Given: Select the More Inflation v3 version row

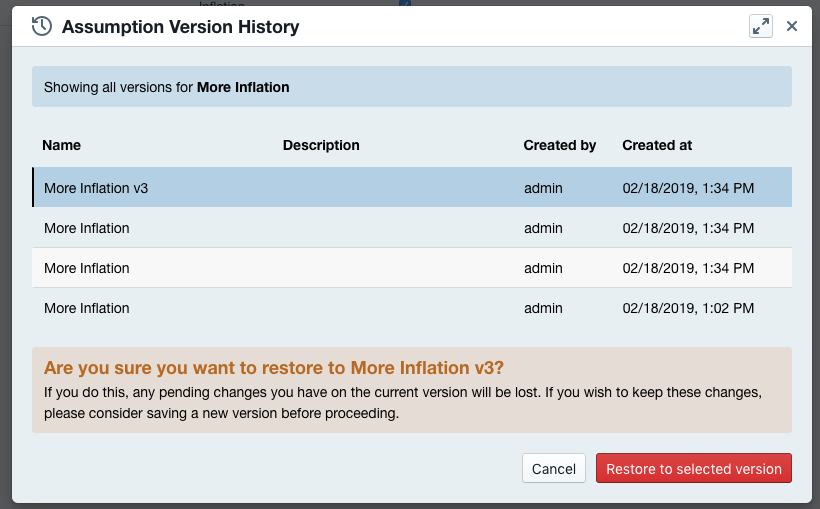Looking at the screenshot, I should [x=96, y=188].
